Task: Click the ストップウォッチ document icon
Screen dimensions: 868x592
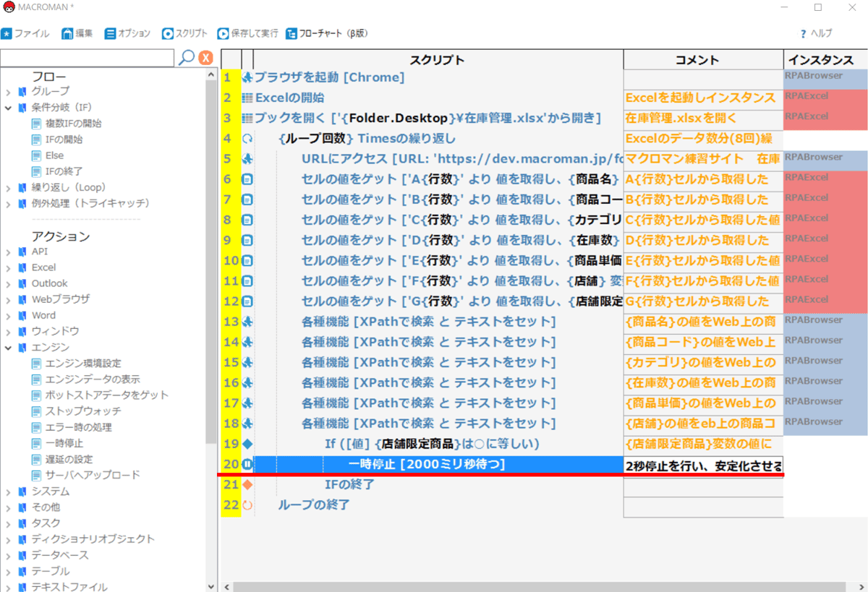Action: click(36, 411)
